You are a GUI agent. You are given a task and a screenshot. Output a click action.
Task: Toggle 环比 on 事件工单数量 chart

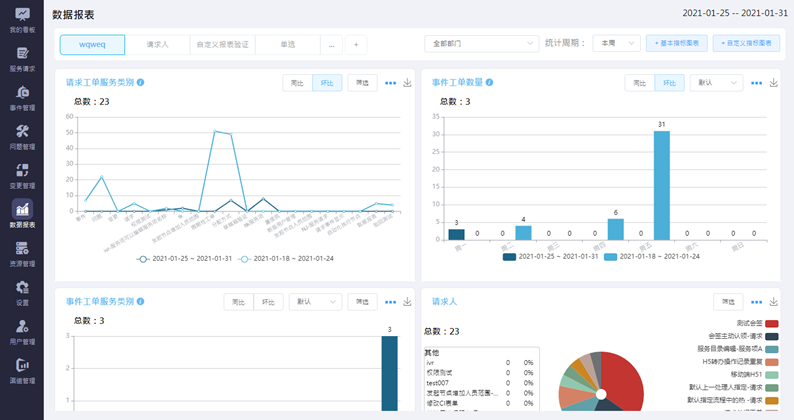tap(668, 83)
